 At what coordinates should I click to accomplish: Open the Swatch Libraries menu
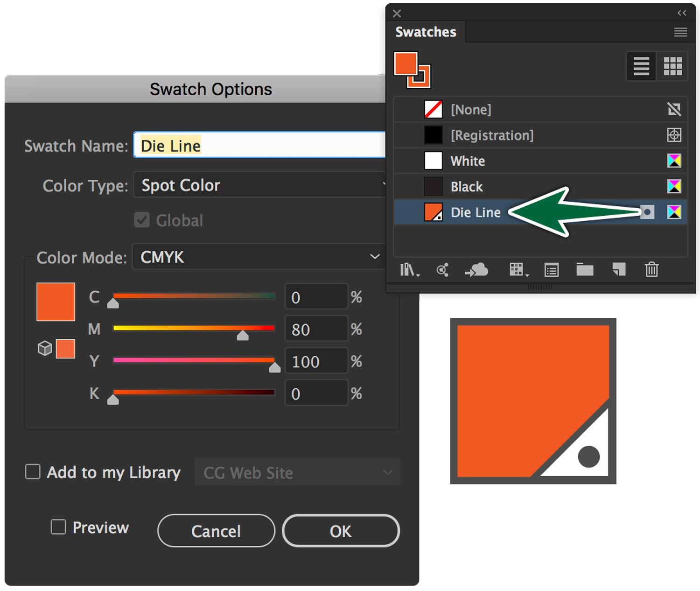tap(410, 270)
